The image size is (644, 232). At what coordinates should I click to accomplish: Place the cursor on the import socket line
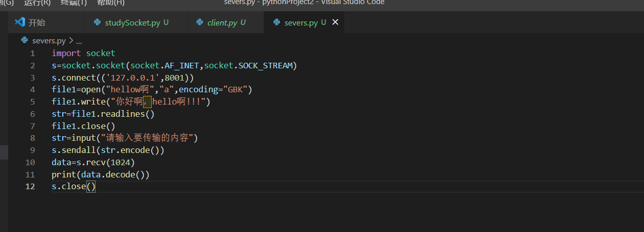[x=83, y=53]
